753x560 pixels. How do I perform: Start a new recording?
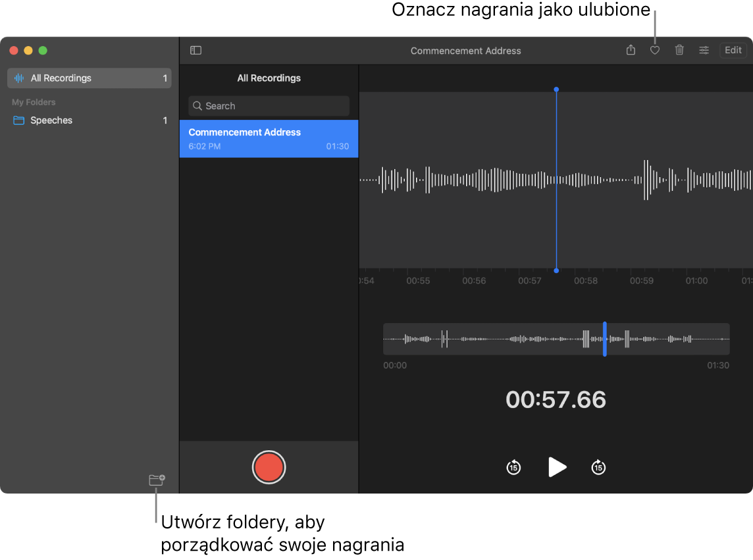coord(269,467)
